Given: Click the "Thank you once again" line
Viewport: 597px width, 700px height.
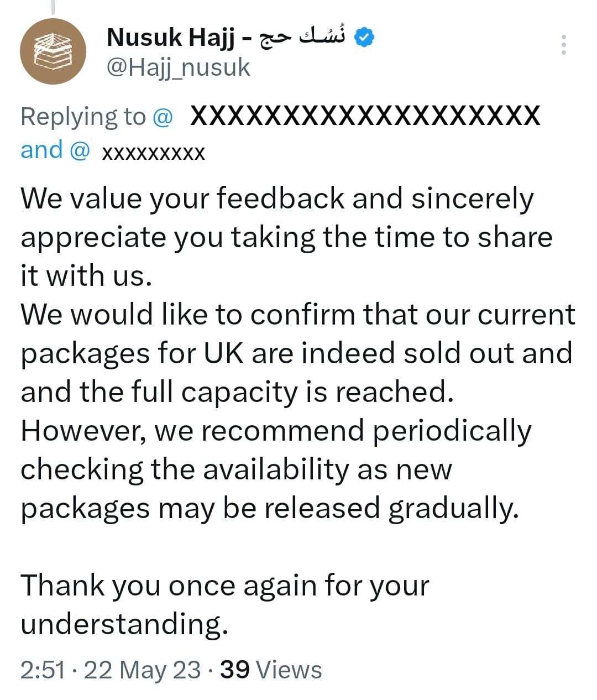Looking at the screenshot, I should click(224, 586).
